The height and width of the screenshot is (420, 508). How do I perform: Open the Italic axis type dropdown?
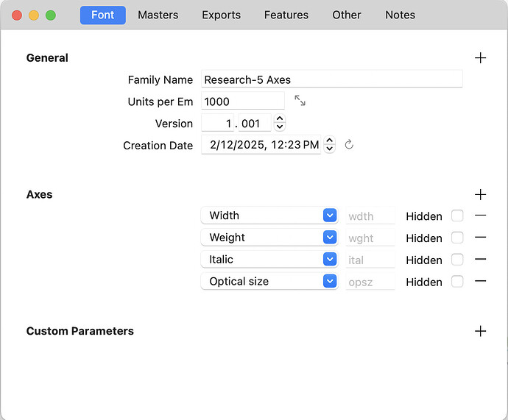click(329, 260)
